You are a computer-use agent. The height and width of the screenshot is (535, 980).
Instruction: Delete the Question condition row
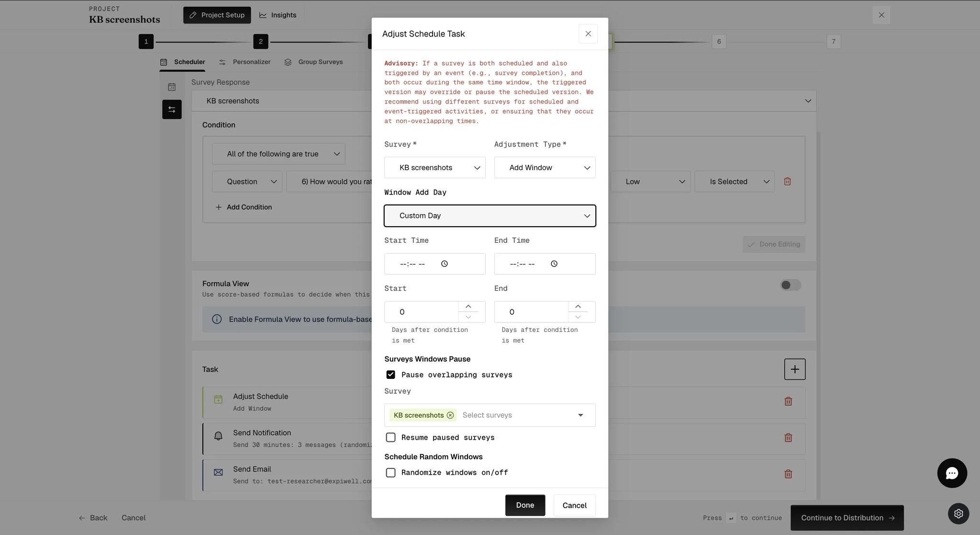787,182
